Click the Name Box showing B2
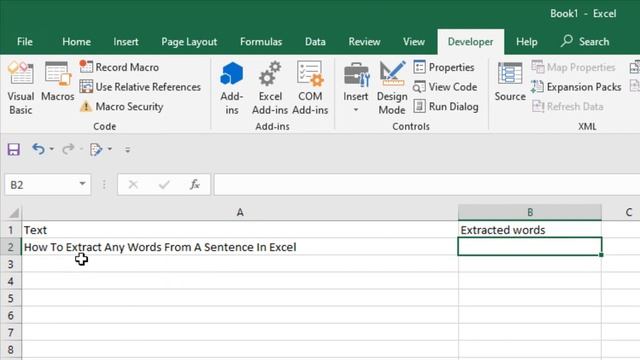This screenshot has height=360, width=640. tap(41, 185)
